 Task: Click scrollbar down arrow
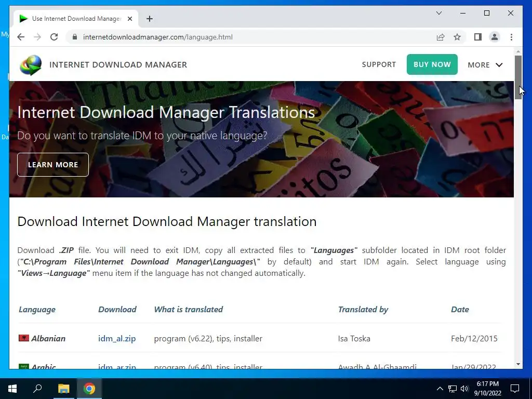518,364
